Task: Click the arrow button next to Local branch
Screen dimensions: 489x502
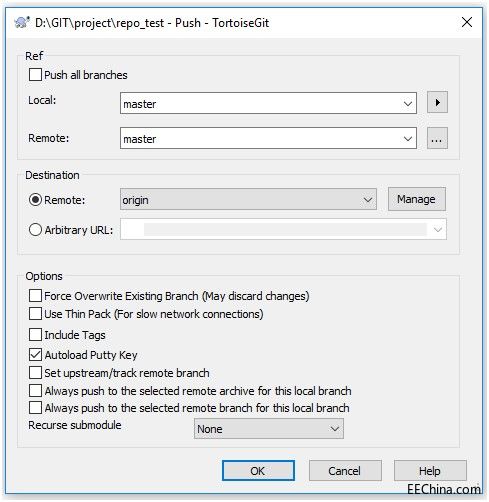Action: (437, 102)
